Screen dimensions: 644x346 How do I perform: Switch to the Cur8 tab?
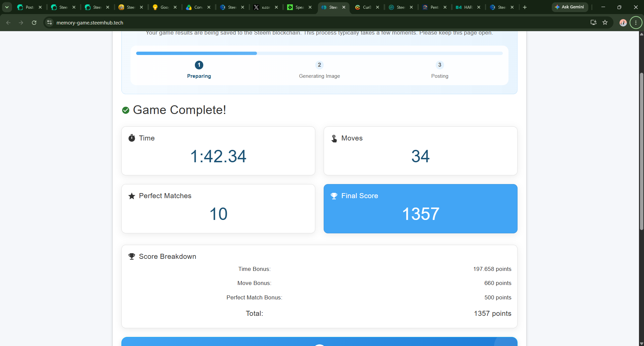(367, 7)
